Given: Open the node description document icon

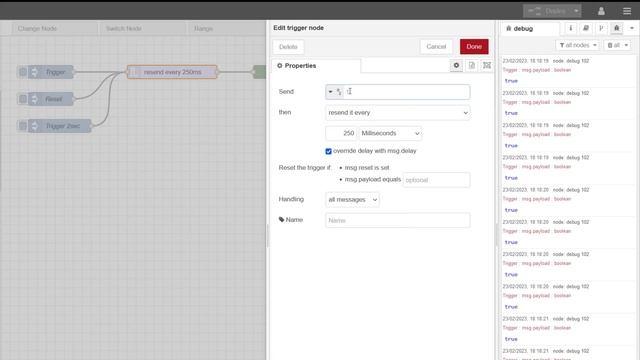Looking at the screenshot, I should pyautogui.click(x=471, y=65).
